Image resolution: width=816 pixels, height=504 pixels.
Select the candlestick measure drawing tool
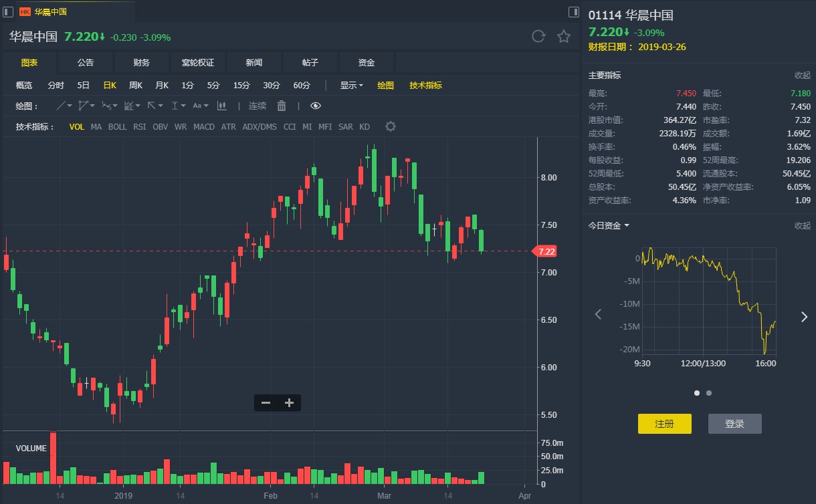pyautogui.click(x=222, y=106)
